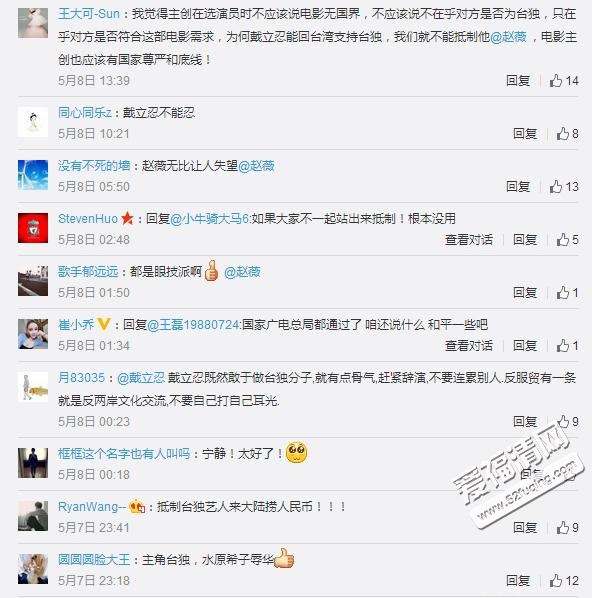
Task: Click thumbs-up on 同心同乐z's comment
Action: coord(567,133)
